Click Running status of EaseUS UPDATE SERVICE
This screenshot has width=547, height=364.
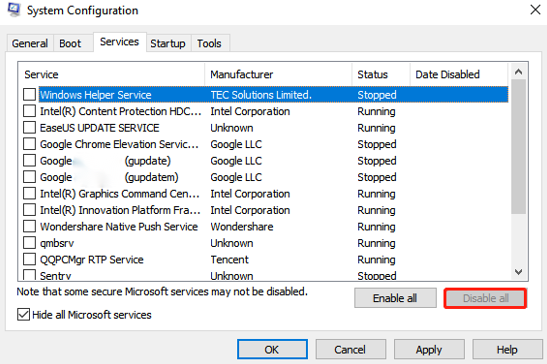point(376,128)
